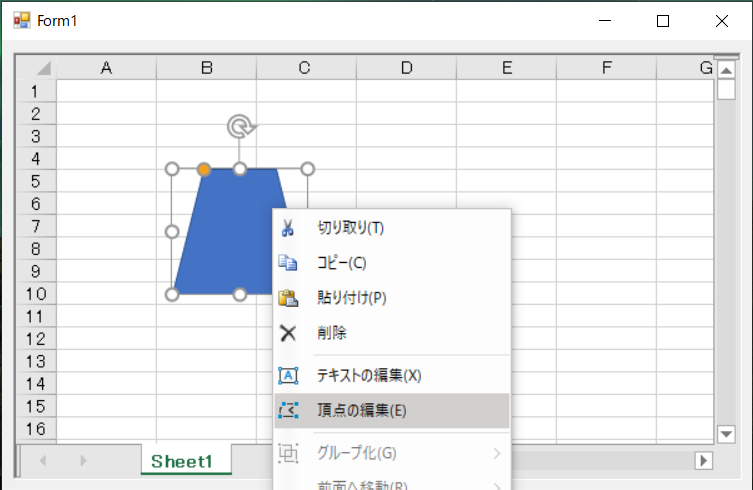Click the vertical scrollbar down arrow
The width and height of the screenshot is (753, 490).
[x=727, y=433]
